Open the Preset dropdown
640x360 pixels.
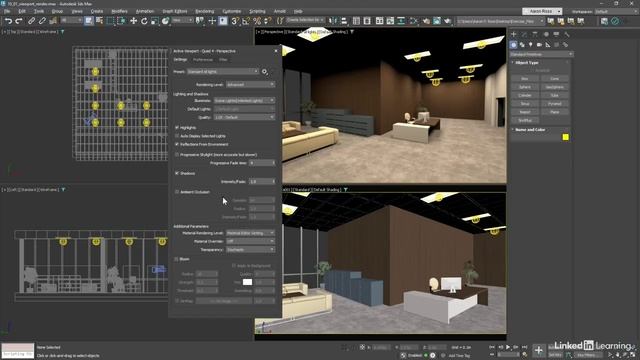tap(223, 71)
